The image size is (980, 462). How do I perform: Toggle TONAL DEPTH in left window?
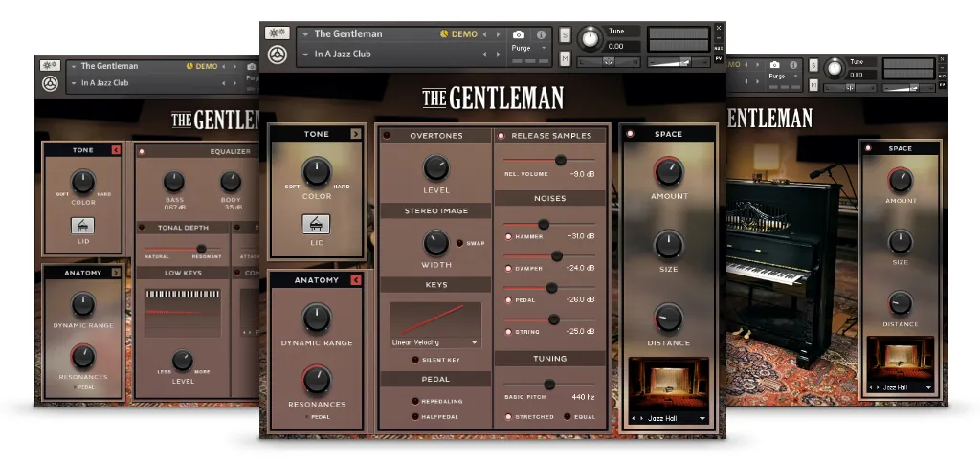click(x=142, y=228)
